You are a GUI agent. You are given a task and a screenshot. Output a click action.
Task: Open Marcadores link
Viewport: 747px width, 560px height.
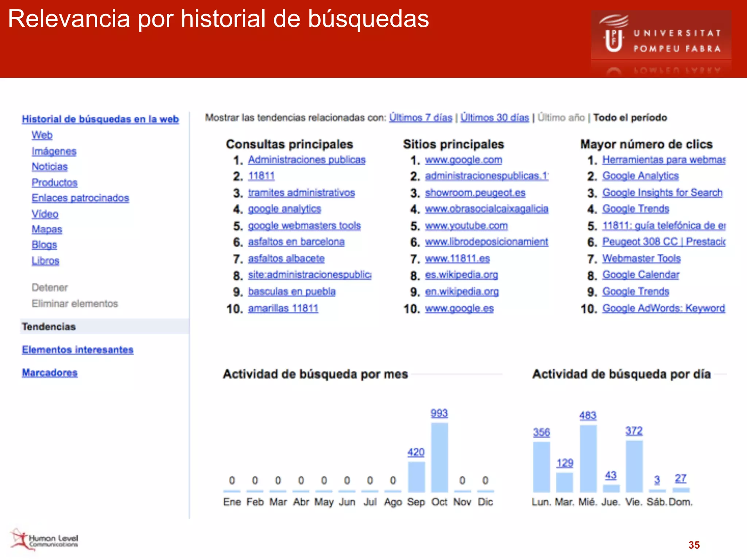50,373
